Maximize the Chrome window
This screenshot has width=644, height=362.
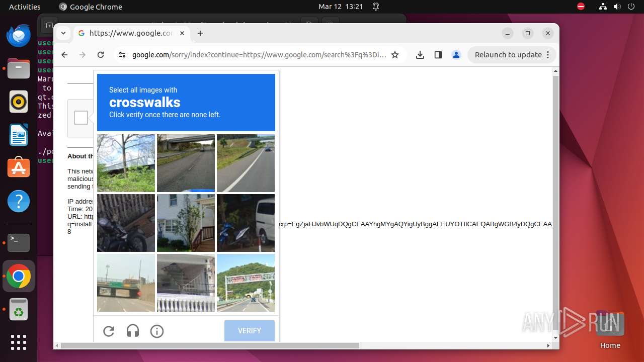click(x=528, y=33)
